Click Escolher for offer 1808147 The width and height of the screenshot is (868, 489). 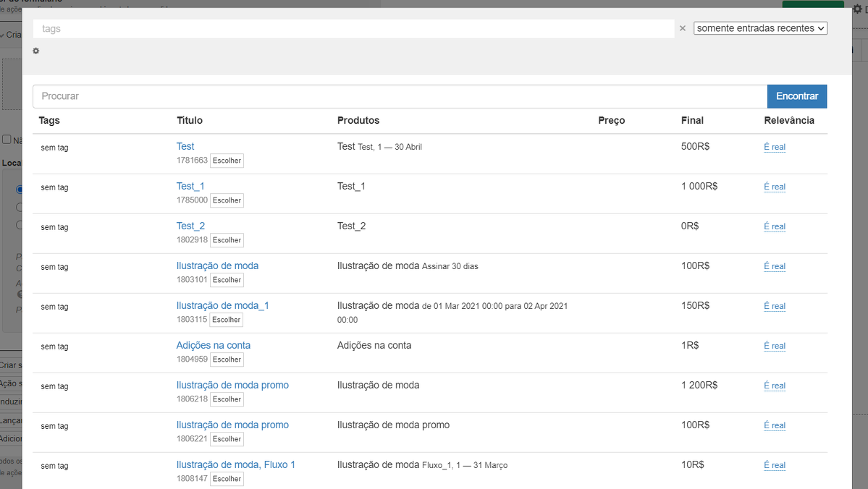pyautogui.click(x=227, y=479)
